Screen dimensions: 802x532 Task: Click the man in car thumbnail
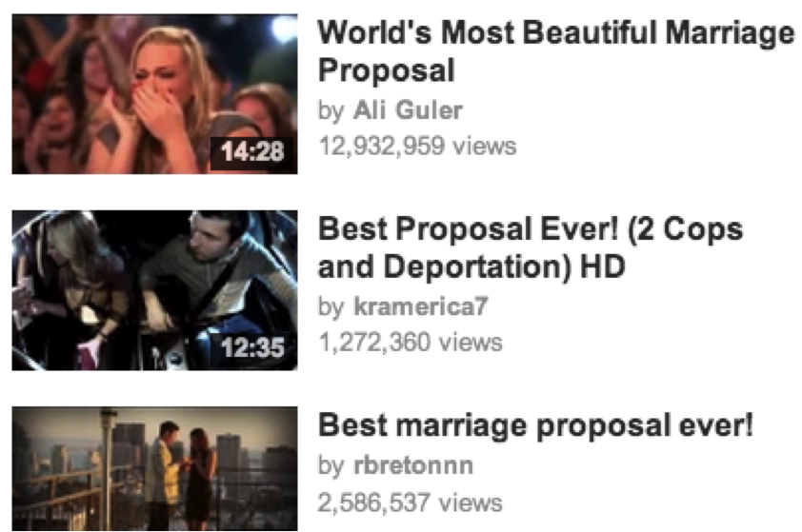[x=154, y=290]
